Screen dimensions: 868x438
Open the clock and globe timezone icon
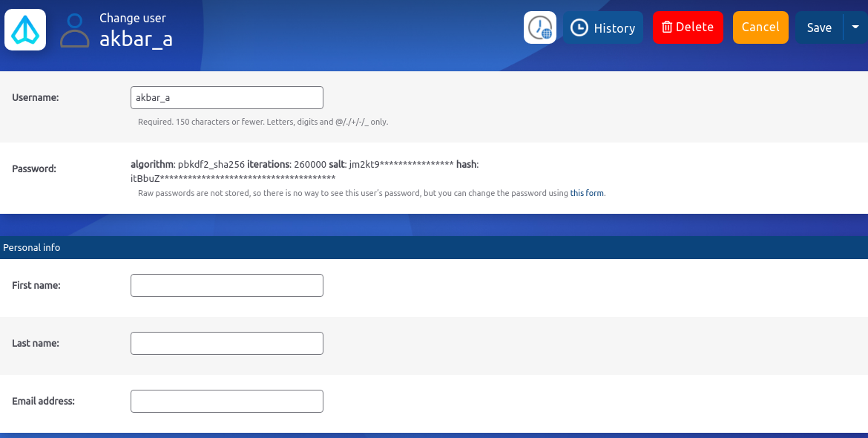point(540,27)
